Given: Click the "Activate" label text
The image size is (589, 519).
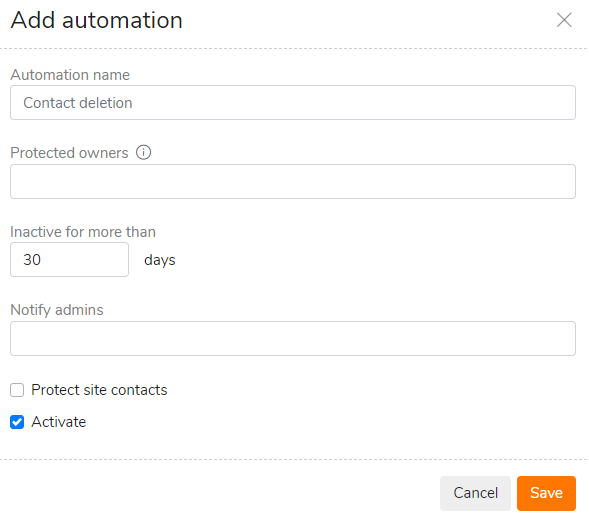Looking at the screenshot, I should pyautogui.click(x=59, y=422).
